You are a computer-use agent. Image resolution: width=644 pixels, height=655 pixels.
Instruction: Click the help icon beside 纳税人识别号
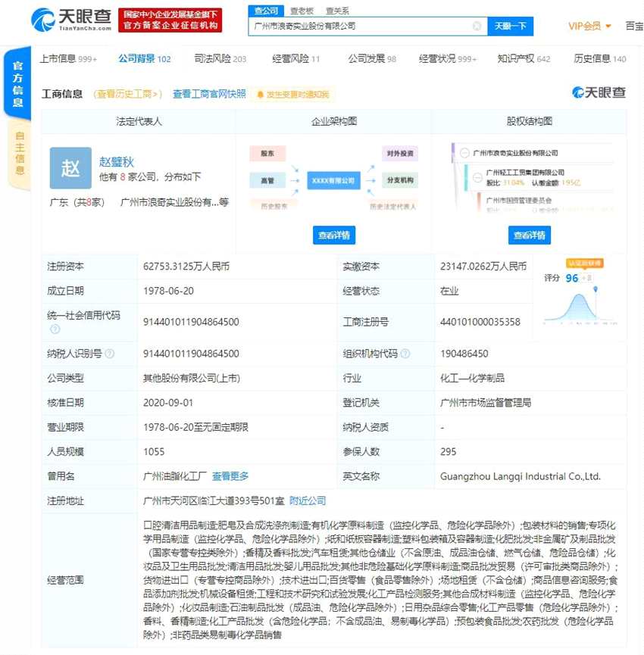[x=110, y=354]
